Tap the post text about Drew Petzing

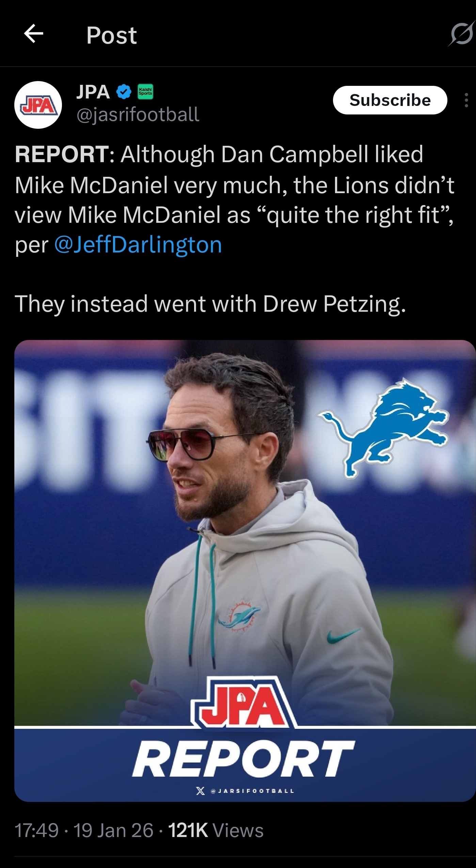[x=210, y=304]
